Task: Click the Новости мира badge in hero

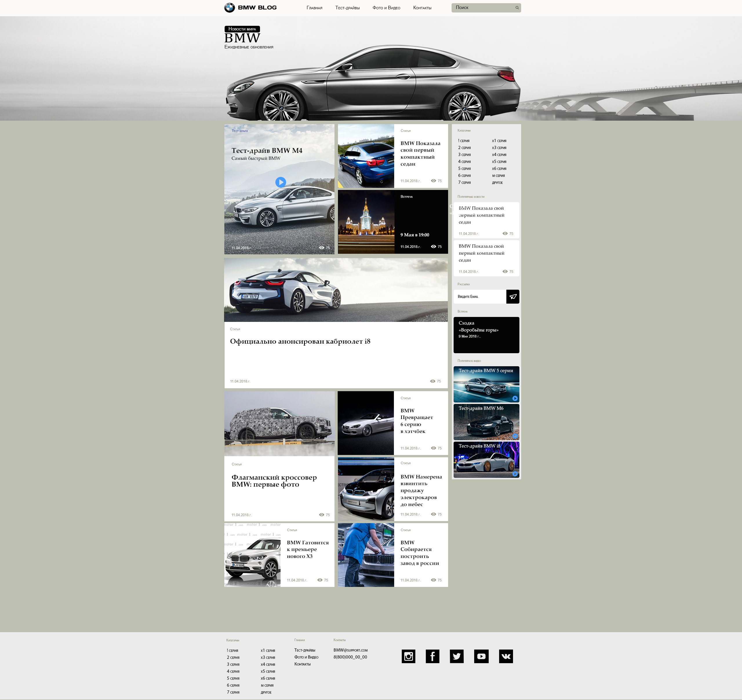Action: (x=242, y=29)
